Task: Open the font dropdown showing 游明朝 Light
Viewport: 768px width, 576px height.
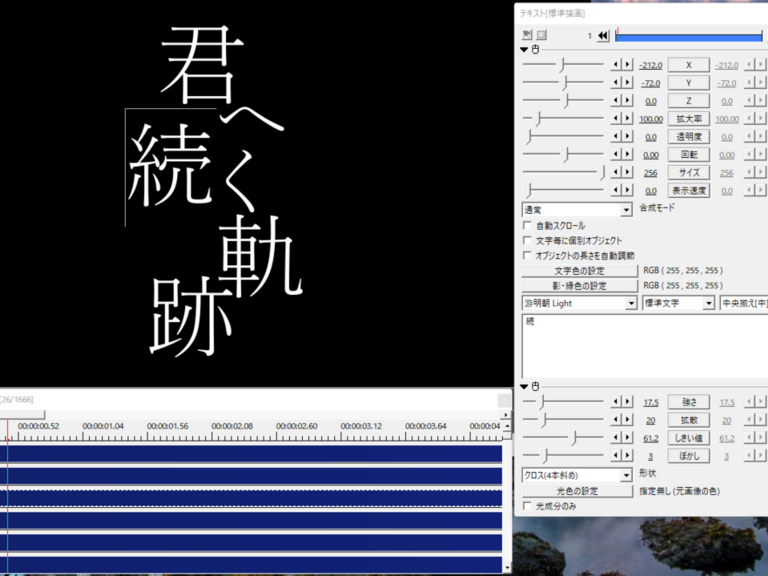Action: [x=579, y=303]
